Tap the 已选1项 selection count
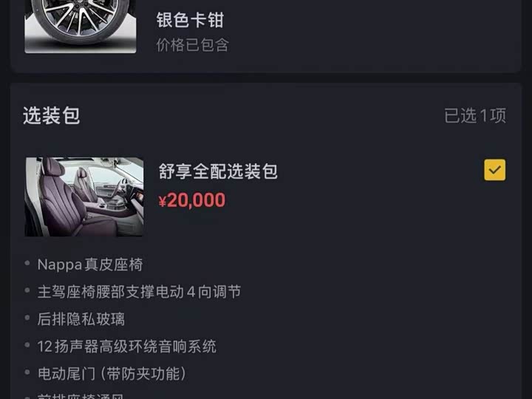 475,116
